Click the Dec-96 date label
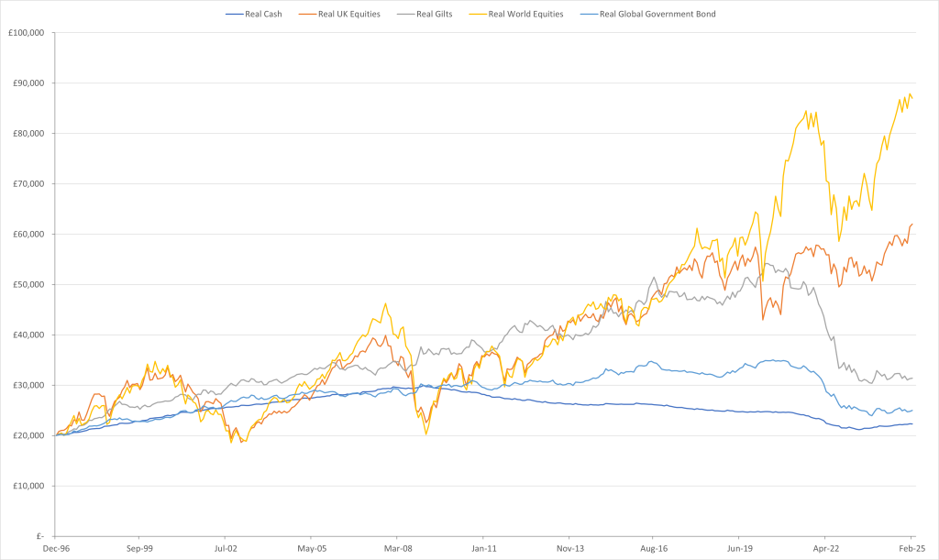 [x=56, y=549]
